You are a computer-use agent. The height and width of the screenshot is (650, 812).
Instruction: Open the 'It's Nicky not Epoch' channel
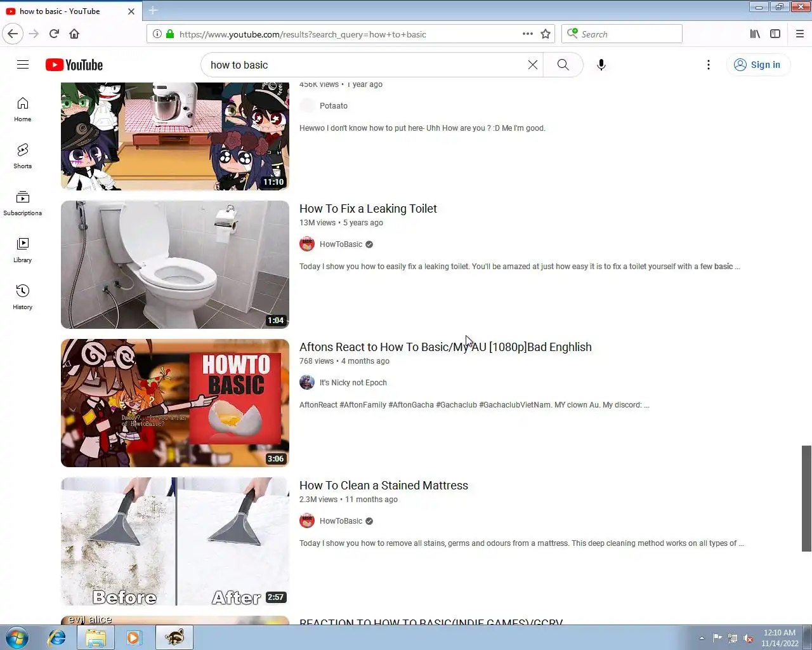(x=353, y=383)
